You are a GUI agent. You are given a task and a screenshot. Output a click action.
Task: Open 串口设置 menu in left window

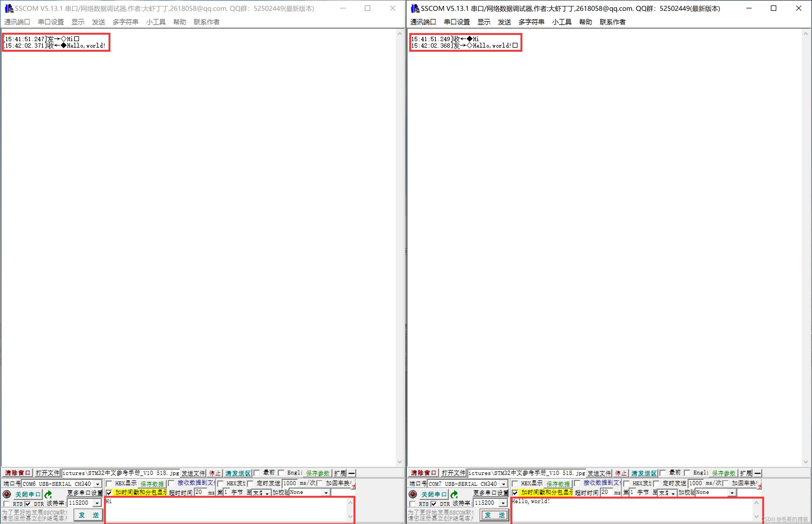pos(51,22)
